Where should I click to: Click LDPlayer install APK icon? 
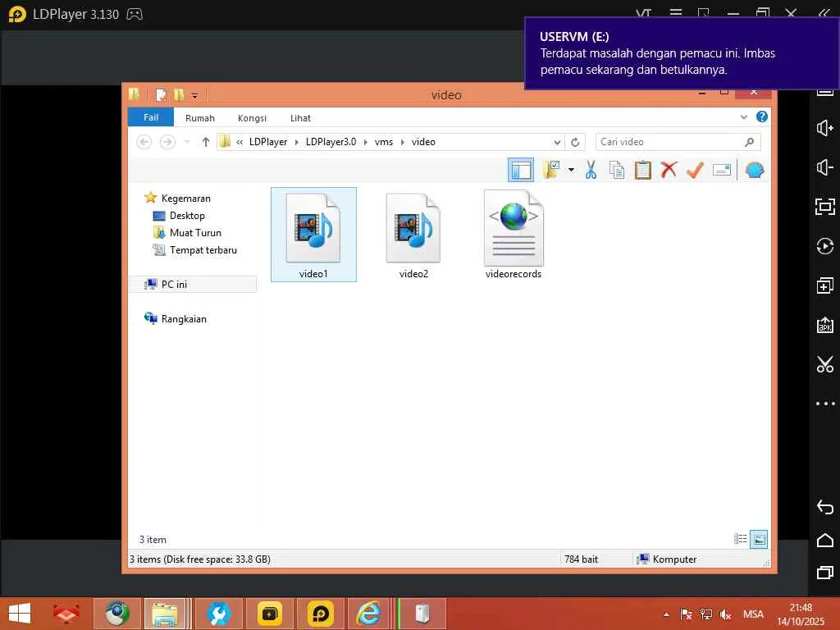[824, 325]
